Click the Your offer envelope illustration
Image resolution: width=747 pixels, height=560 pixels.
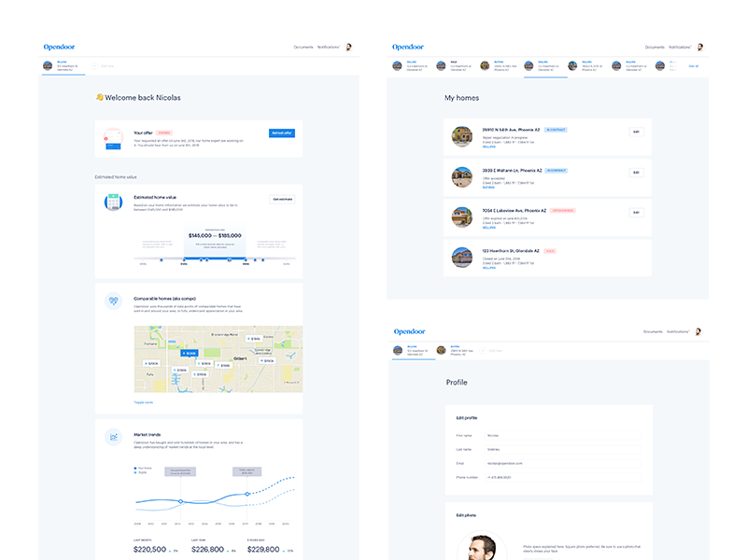coord(114,137)
